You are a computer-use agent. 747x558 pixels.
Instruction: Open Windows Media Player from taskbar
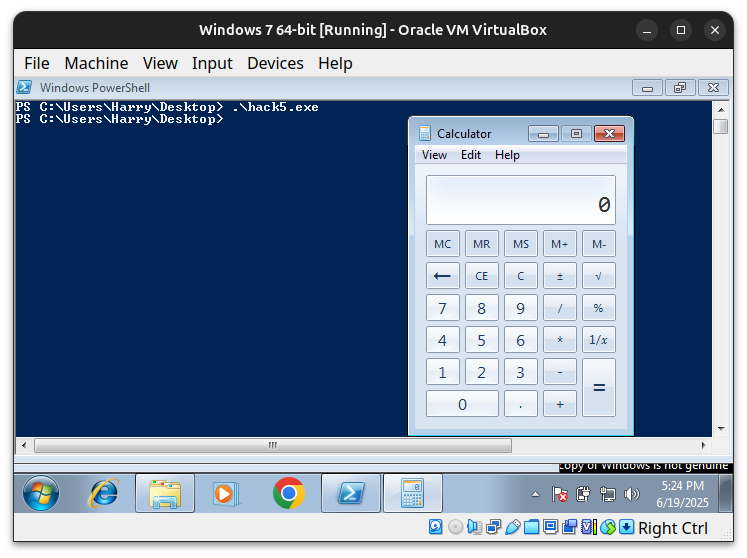(x=227, y=493)
